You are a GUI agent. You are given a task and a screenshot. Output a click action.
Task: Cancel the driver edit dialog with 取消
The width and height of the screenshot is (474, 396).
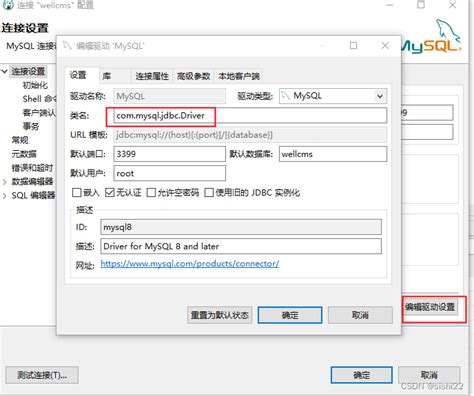pyautogui.click(x=360, y=315)
